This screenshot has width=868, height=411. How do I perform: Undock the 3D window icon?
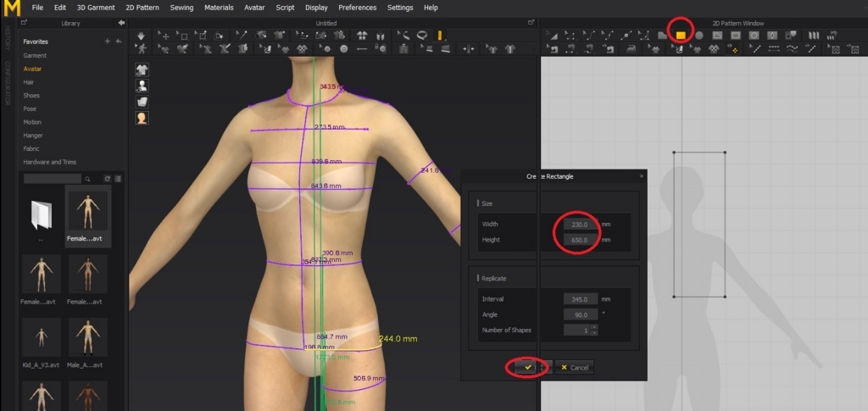pyautogui.click(x=531, y=23)
